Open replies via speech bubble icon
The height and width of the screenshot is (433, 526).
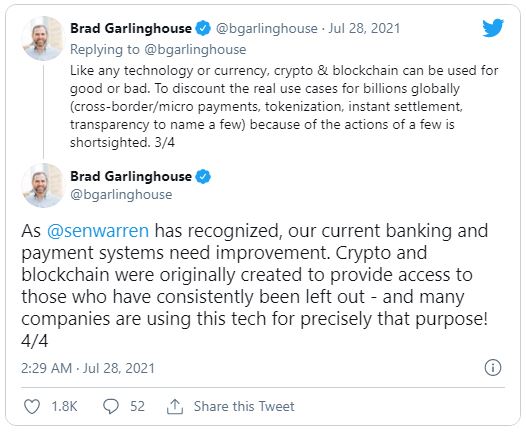coord(111,406)
